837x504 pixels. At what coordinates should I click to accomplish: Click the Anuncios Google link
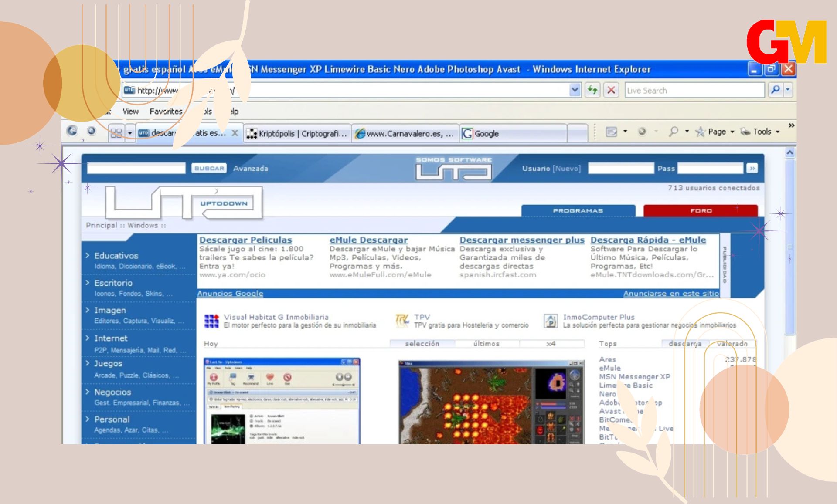click(230, 293)
